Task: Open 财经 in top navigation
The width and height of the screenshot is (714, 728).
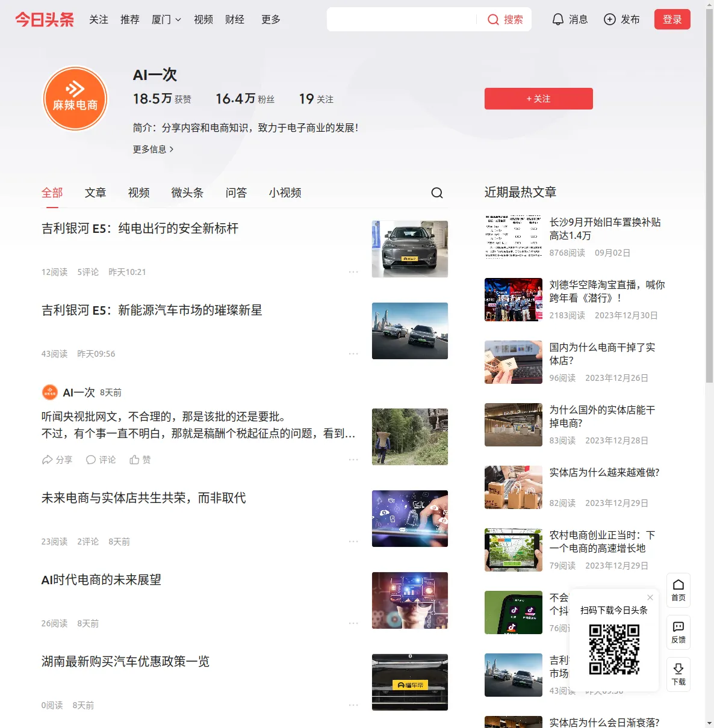Action: pyautogui.click(x=235, y=19)
